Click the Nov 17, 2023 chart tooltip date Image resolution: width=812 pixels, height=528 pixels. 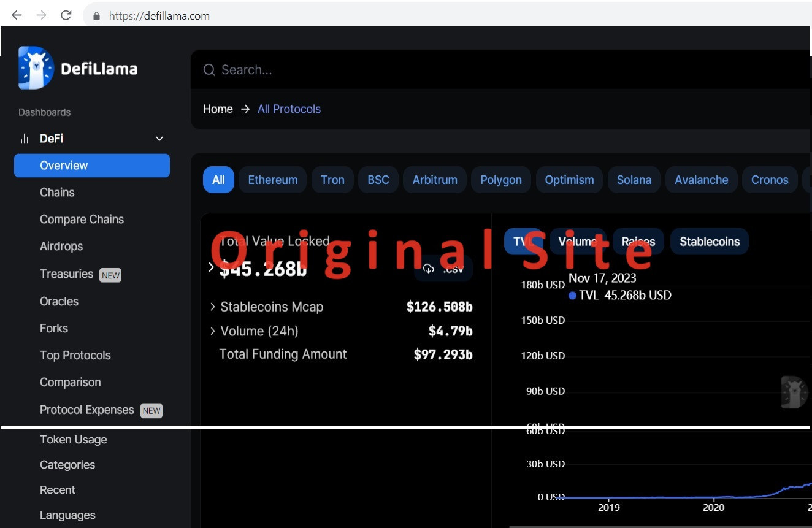(602, 278)
